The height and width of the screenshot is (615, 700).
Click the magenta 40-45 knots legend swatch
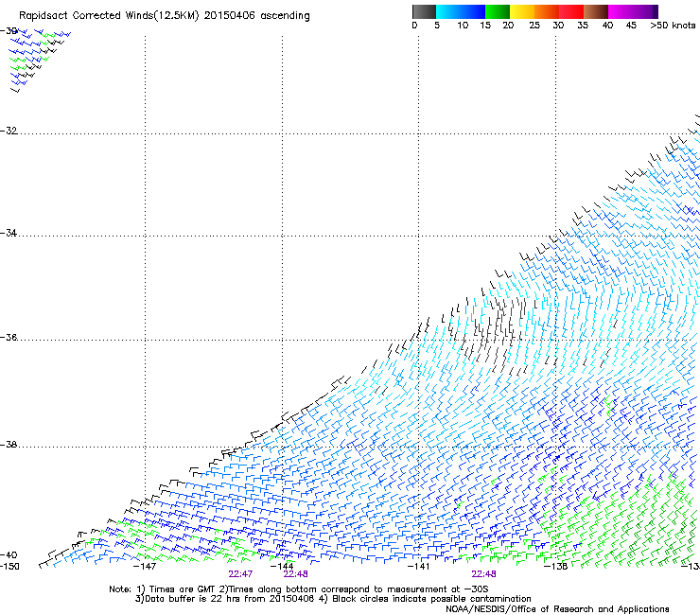(x=621, y=11)
